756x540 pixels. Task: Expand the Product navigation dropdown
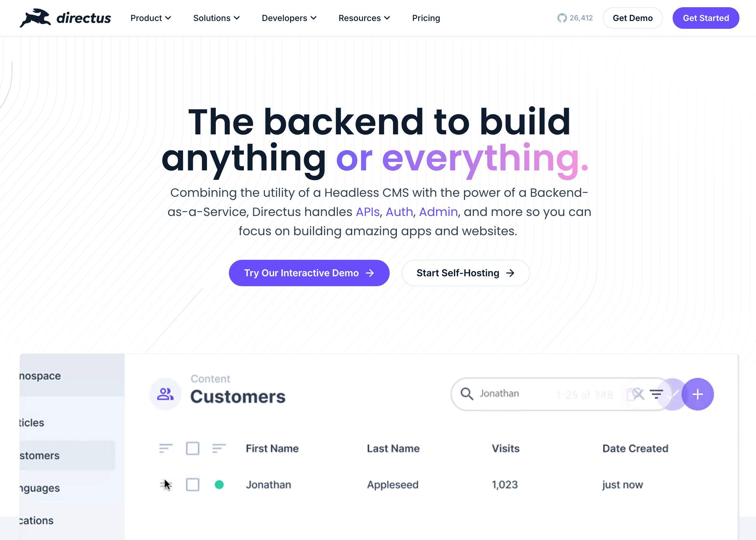tap(151, 17)
